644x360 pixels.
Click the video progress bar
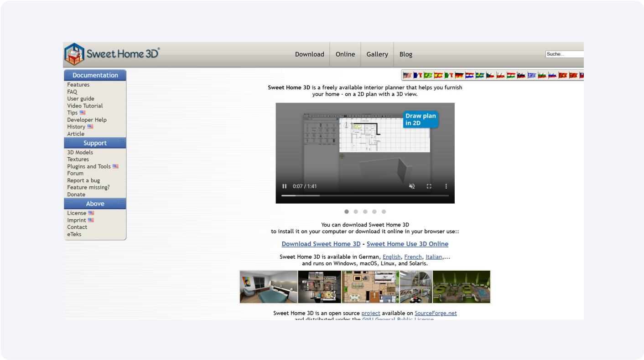tap(365, 195)
